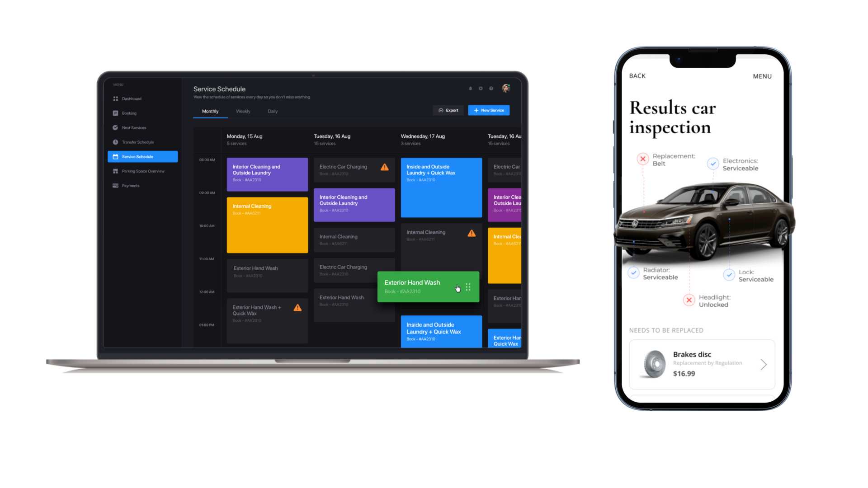This screenshot has width=868, height=488.
Task: Open Next Services menu item
Action: (x=134, y=127)
